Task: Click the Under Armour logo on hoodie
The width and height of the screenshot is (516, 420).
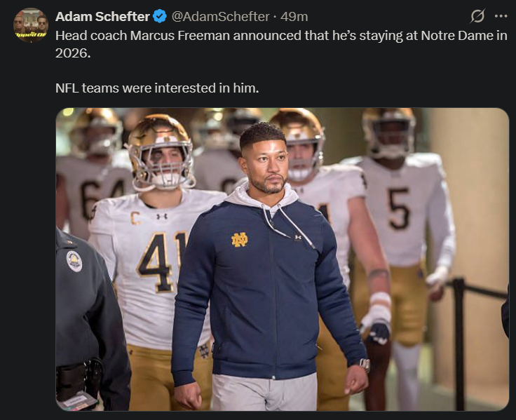Action: coord(298,238)
